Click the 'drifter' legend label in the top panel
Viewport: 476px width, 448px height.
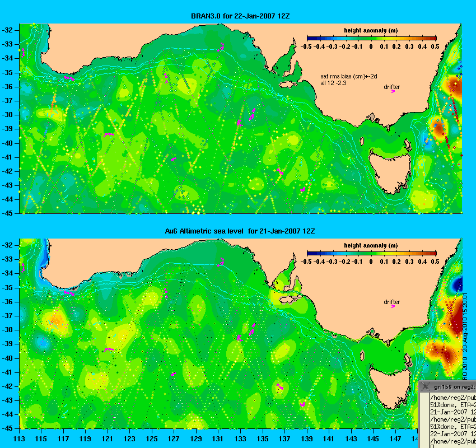click(x=391, y=87)
